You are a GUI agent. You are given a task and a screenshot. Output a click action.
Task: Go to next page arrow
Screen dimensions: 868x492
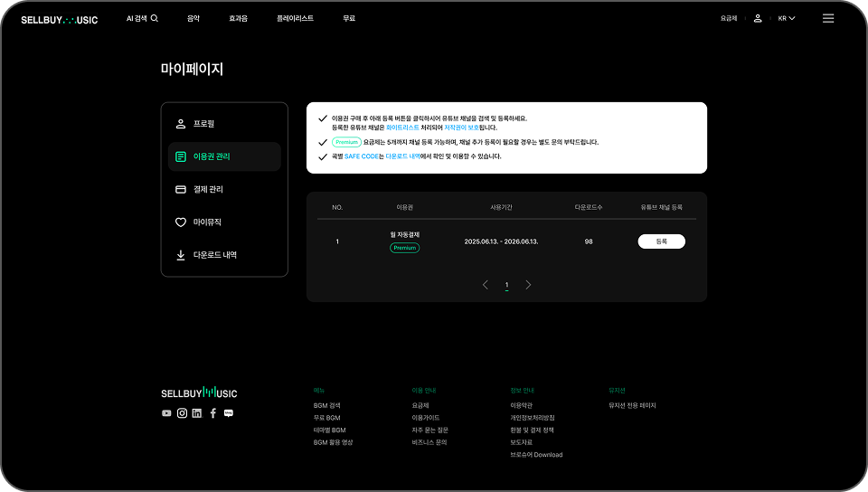pyautogui.click(x=528, y=285)
